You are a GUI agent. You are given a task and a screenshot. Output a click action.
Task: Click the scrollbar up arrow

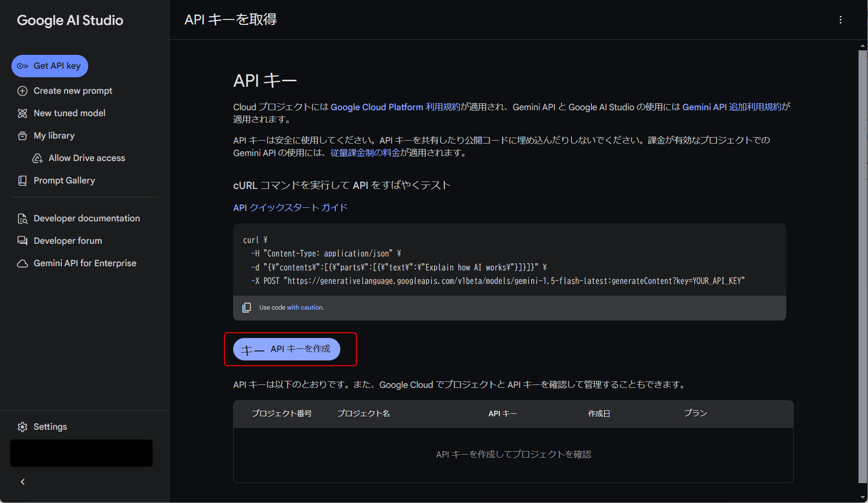[x=863, y=46]
